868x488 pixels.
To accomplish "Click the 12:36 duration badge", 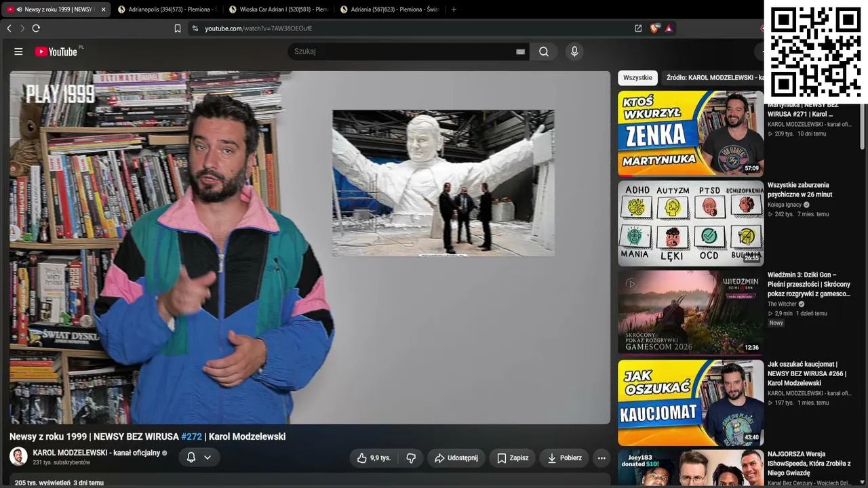I will click(751, 348).
